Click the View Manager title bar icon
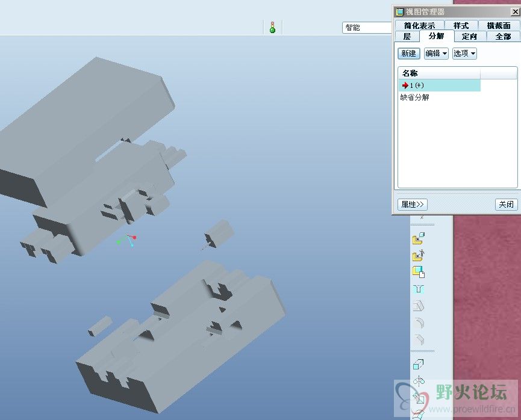Viewport: 521px width, 420px height. [x=400, y=12]
